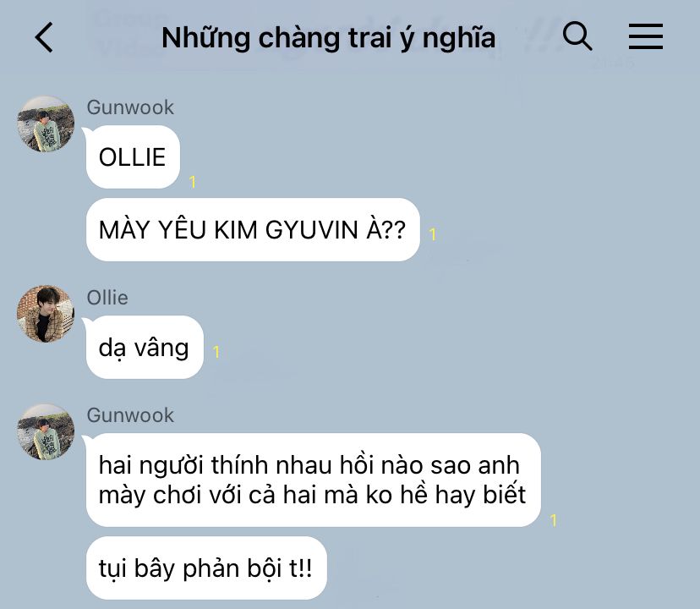
Task: Tap unread count beside dạ vâng
Action: (x=216, y=352)
